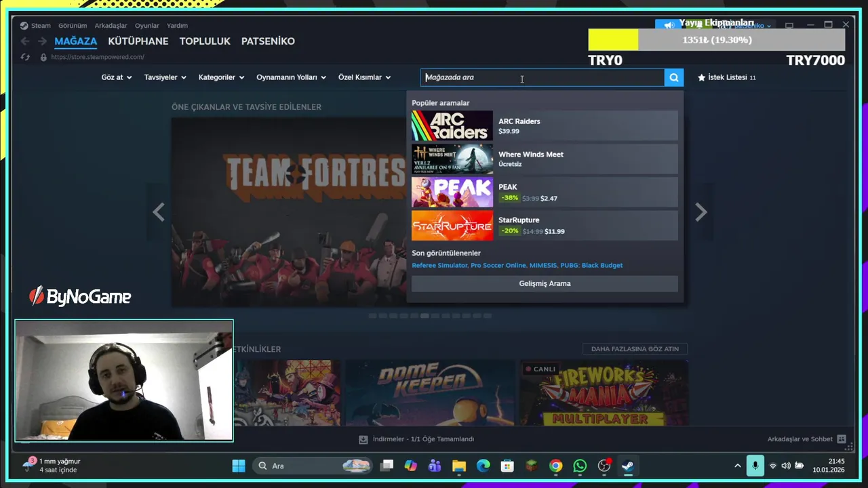Open İstek Listesi wishlist
The image size is (868, 488).
coord(726,77)
